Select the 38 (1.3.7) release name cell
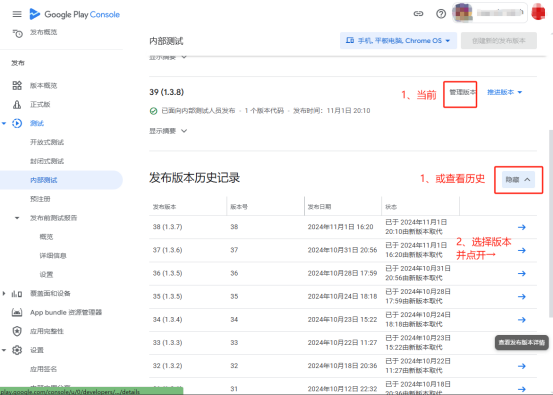The image size is (553, 395). pos(168,227)
